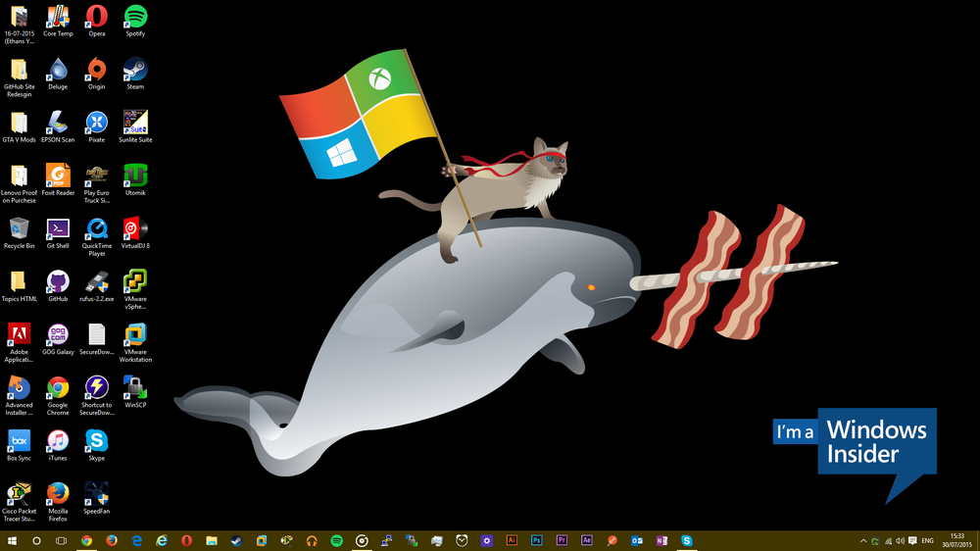Select QuickTime Player desktop icon

click(96, 237)
